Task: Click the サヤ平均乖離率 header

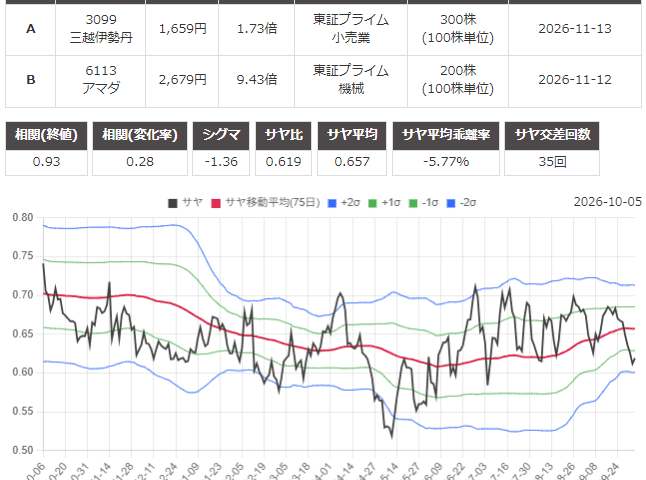Action: click(x=446, y=135)
